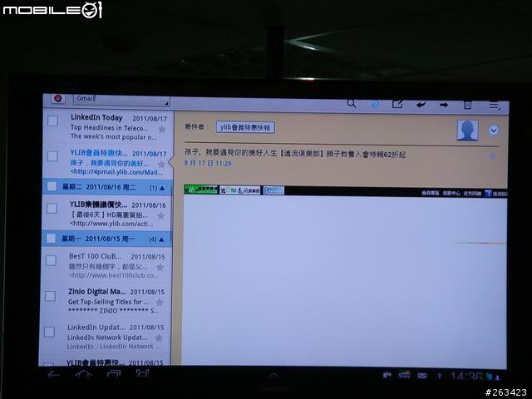Screen dimensions: 532x399
Task: Check the YLIB 2011/08/16 email checkbox
Action: pos(52,208)
